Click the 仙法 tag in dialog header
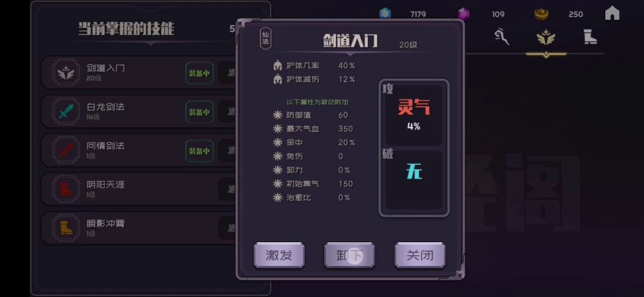The width and height of the screenshot is (644, 297). click(265, 39)
